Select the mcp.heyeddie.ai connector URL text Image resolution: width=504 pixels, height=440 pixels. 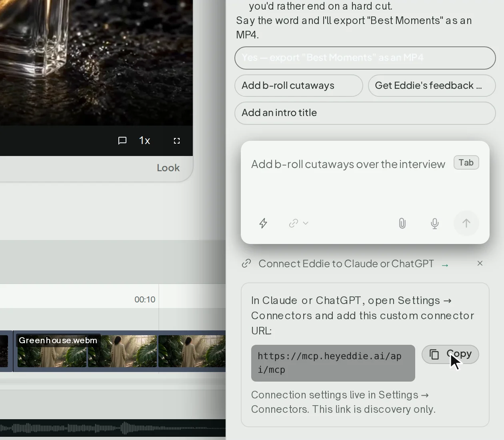pyautogui.click(x=333, y=363)
